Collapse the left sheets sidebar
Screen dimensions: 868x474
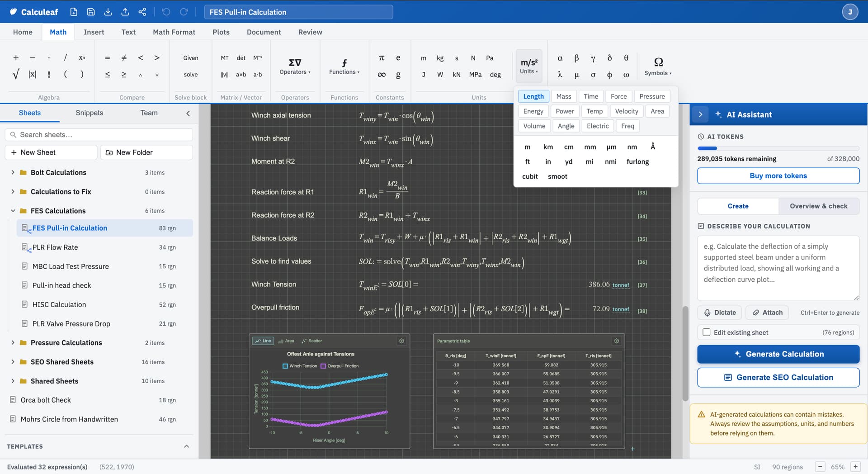coord(188,113)
